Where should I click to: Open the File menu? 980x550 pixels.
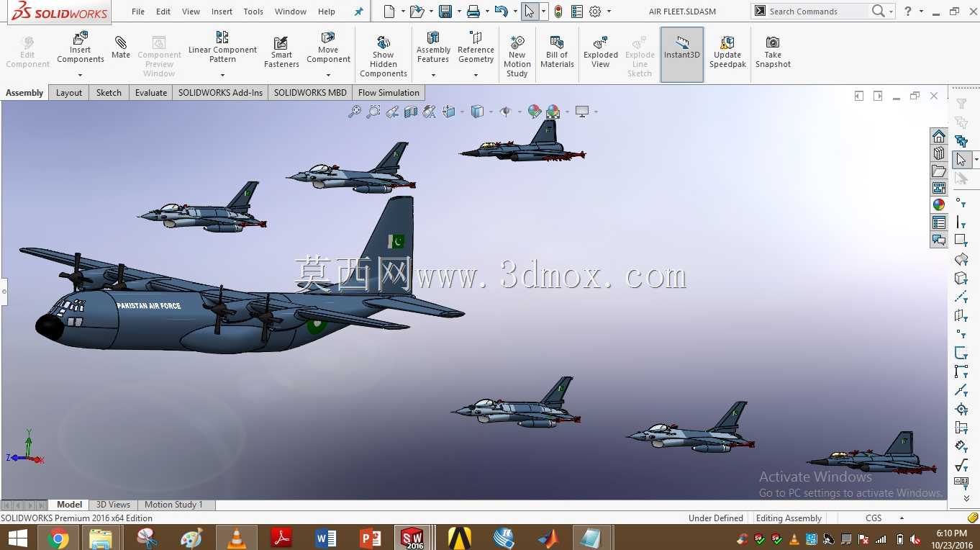[138, 12]
